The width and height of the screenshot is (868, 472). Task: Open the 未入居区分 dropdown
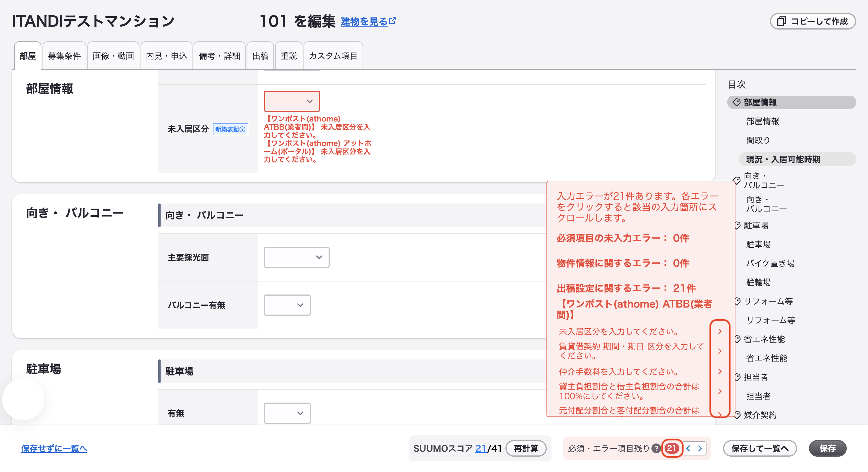pyautogui.click(x=292, y=101)
